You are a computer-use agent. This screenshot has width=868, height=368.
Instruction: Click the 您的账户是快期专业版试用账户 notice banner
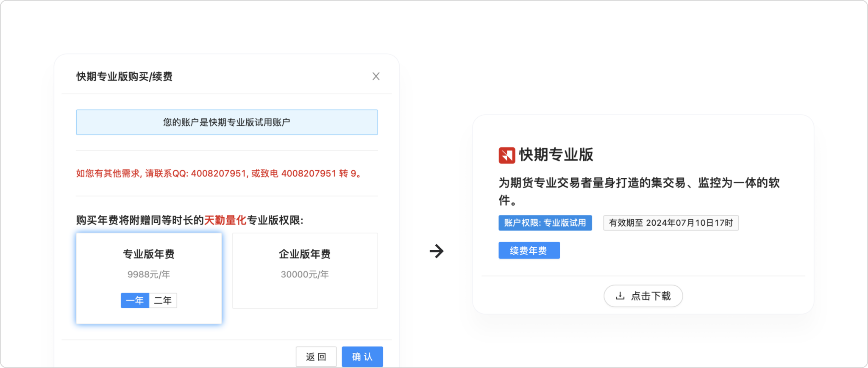[x=227, y=122]
